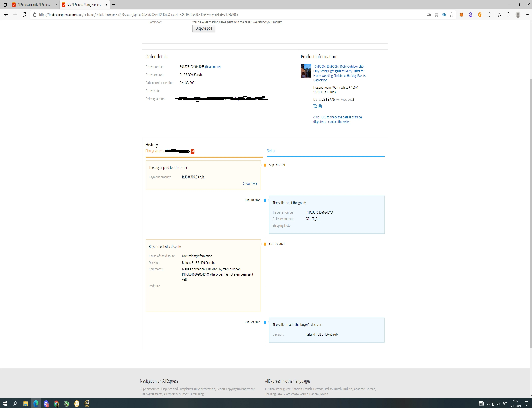
Task: Switch to AliExpress.com My AliExpress tab
Action: 34,5
